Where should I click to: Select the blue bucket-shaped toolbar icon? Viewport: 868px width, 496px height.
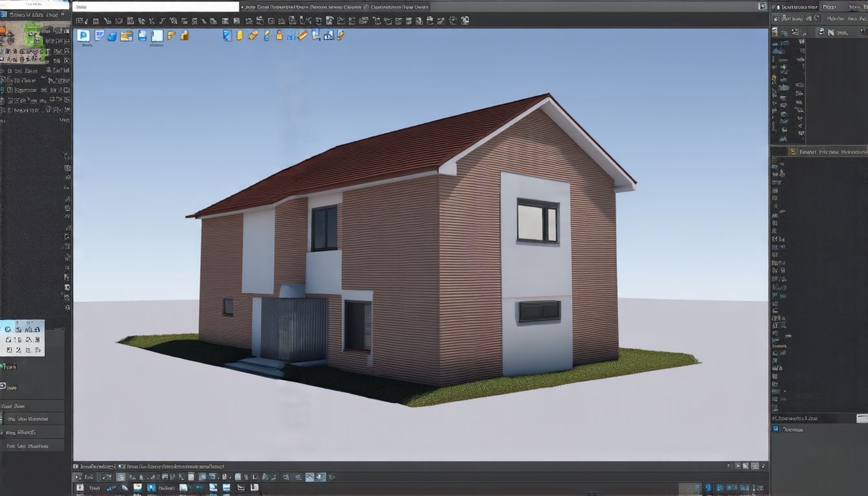click(x=112, y=36)
